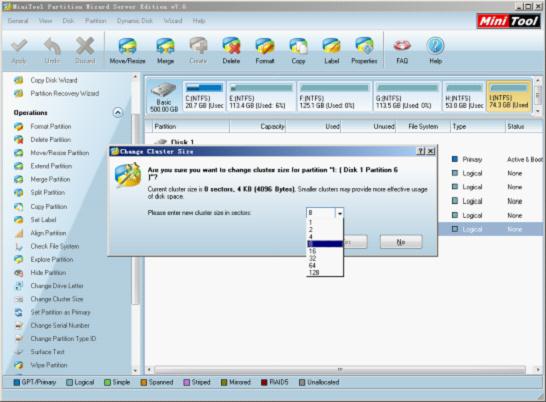Click the Label toolbar icon
546x402 pixels.
pyautogui.click(x=332, y=47)
